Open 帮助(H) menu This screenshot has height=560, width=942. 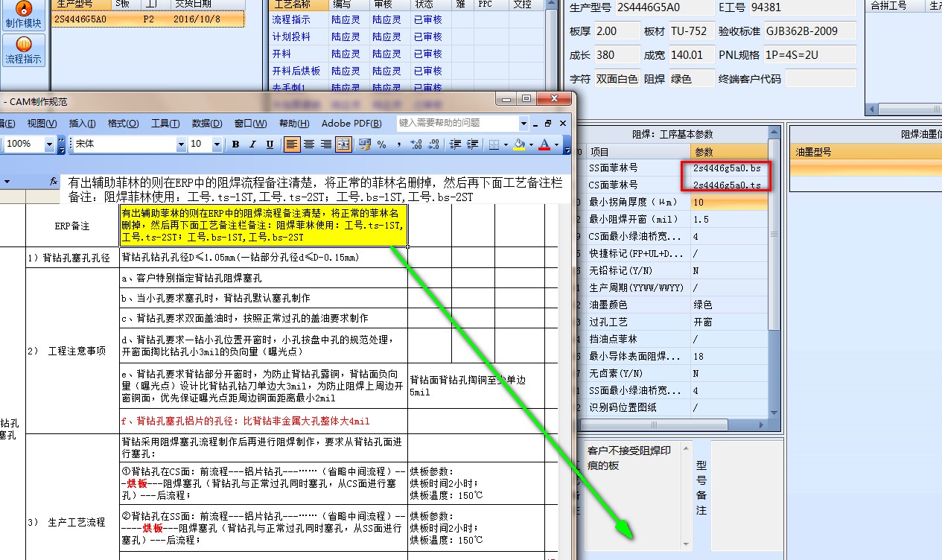click(294, 124)
